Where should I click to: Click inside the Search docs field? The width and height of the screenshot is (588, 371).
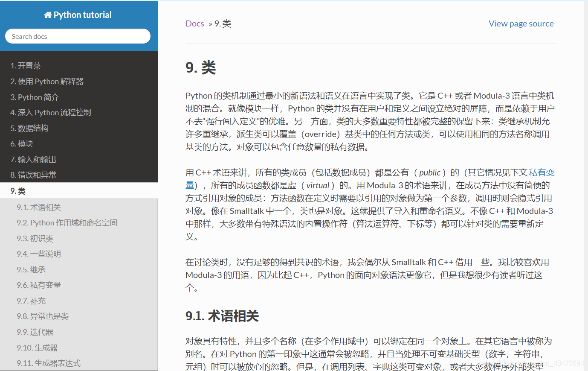pyautogui.click(x=77, y=36)
